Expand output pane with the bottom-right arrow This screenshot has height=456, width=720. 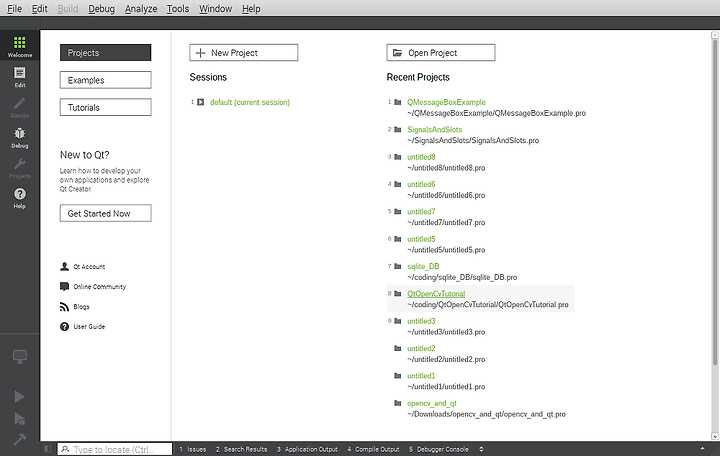coord(702,449)
